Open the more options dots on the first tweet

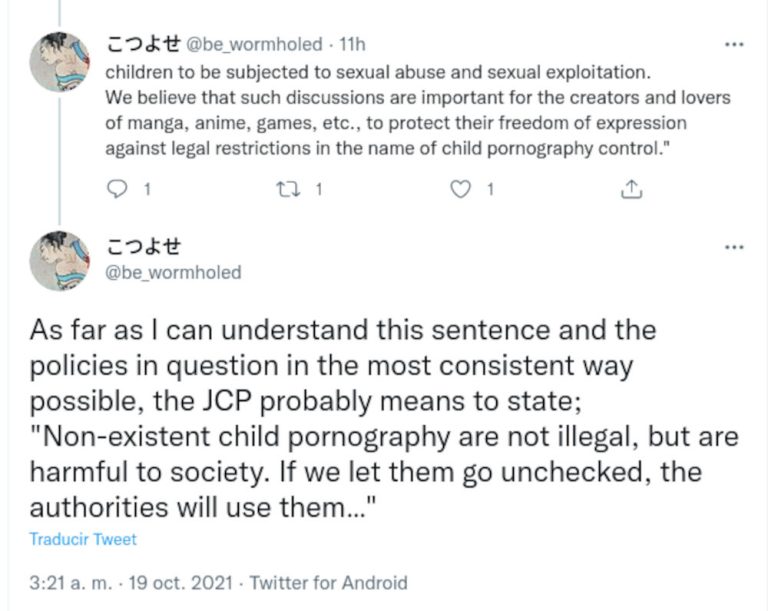734,45
